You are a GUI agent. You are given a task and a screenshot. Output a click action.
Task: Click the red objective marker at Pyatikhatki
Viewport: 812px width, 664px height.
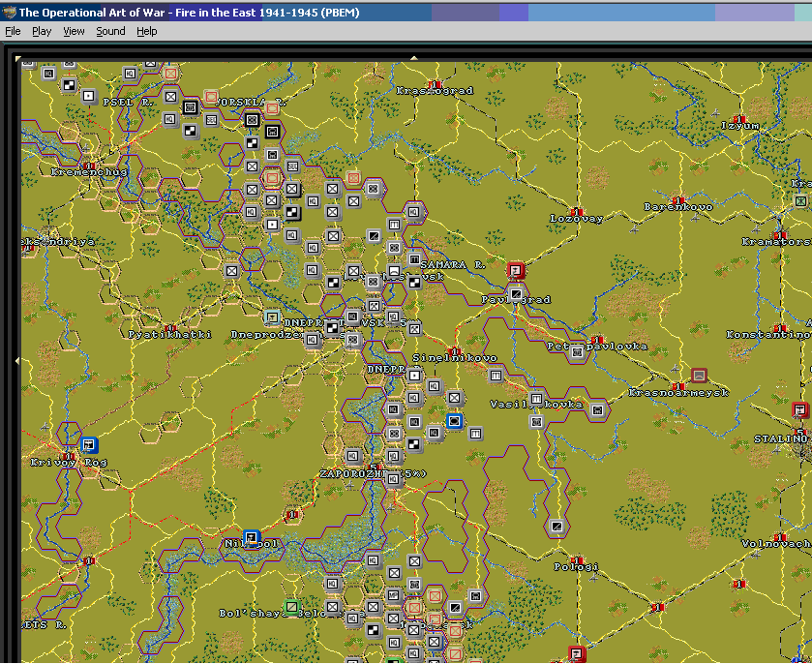[x=170, y=328]
